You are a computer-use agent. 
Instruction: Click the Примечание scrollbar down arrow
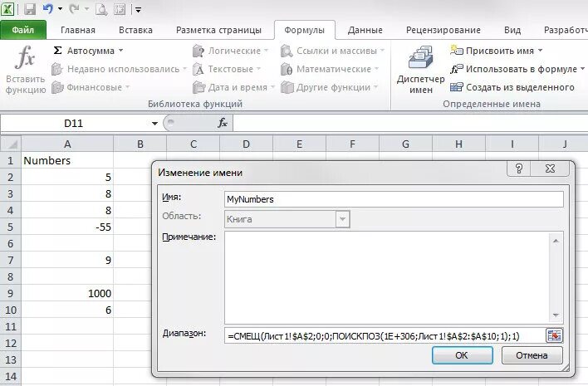(x=556, y=315)
